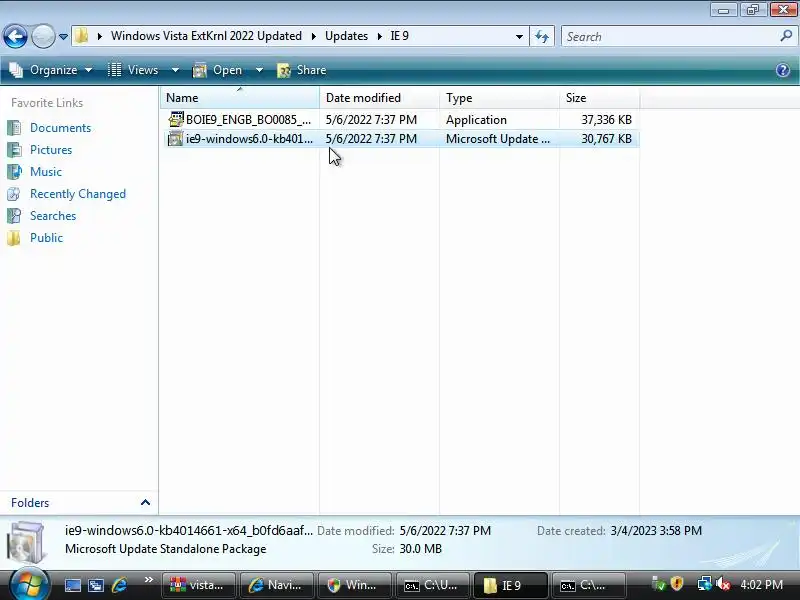Click the Windows Security shield tray icon
The width and height of the screenshot is (800, 600).
pyautogui.click(x=677, y=584)
